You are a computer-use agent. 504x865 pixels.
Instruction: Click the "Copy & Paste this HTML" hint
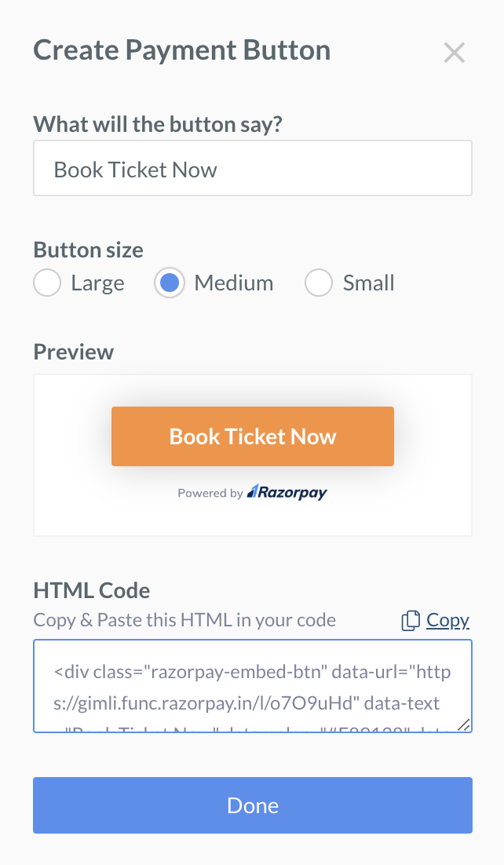[184, 620]
